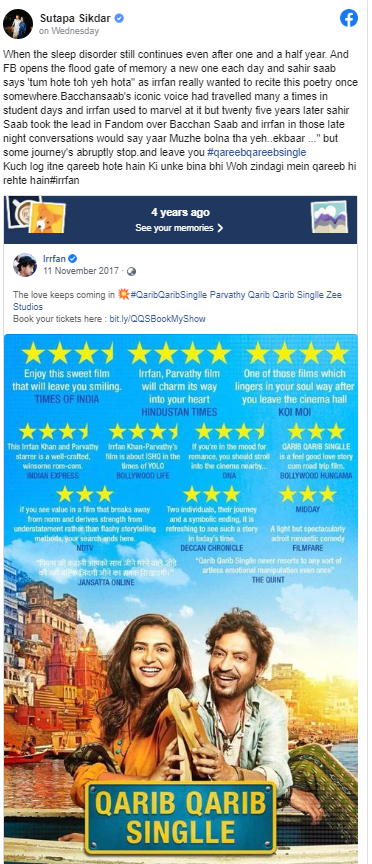
Task: Open Sutapa Sikdar's profile picture
Action: pyautogui.click(x=18, y=24)
